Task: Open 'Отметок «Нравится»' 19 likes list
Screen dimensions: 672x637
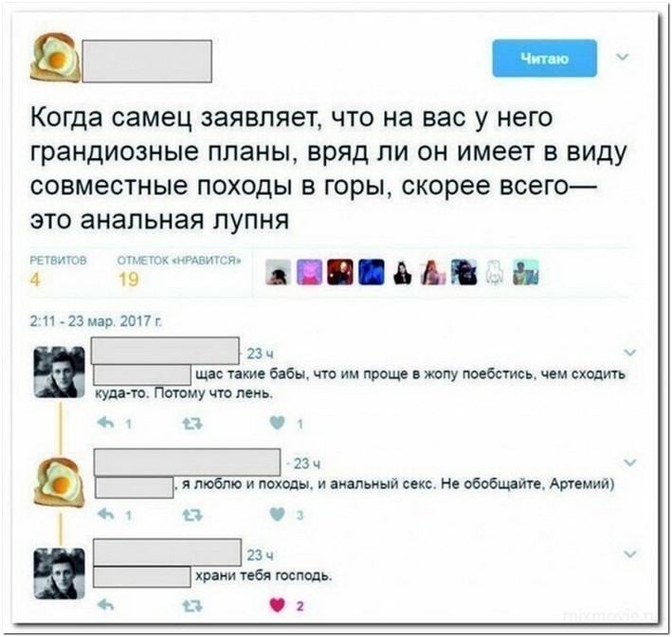Action: tap(179, 271)
